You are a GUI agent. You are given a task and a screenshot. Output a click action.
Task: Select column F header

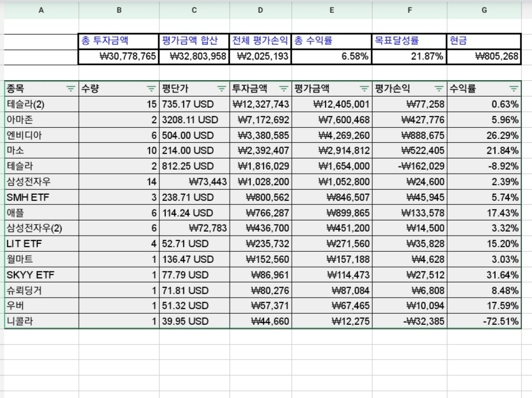(410, 10)
